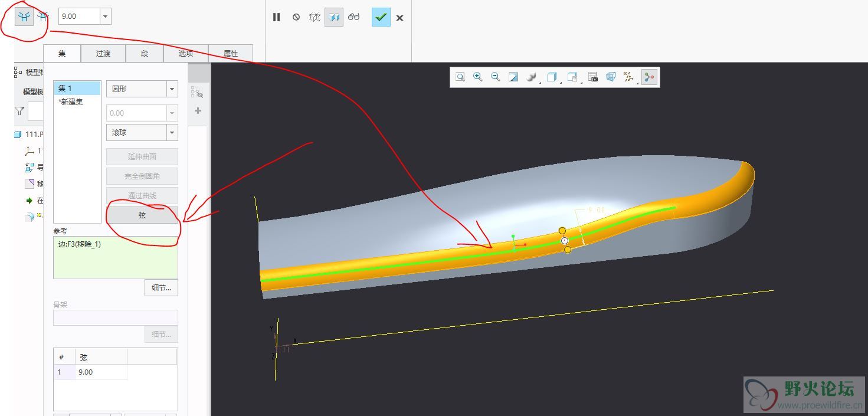The height and width of the screenshot is (416, 868).
Task: Click row number 1 in radius table
Action: [x=64, y=372]
